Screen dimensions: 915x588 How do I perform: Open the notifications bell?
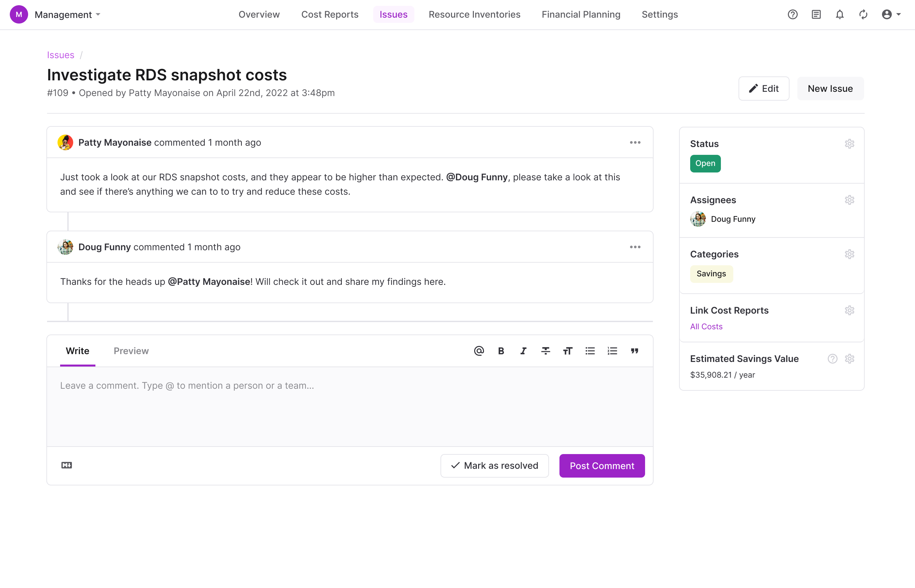840,14
